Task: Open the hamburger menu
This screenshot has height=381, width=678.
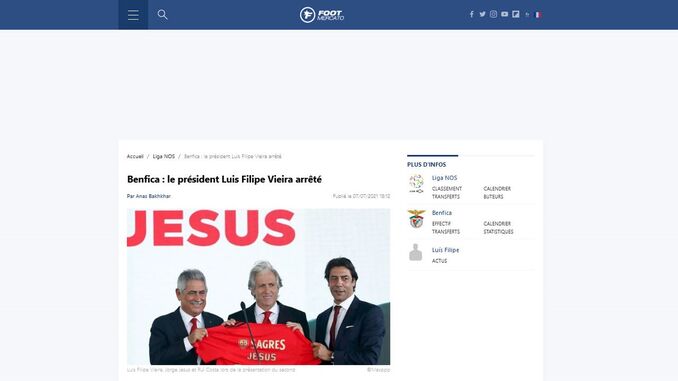Action: (133, 15)
